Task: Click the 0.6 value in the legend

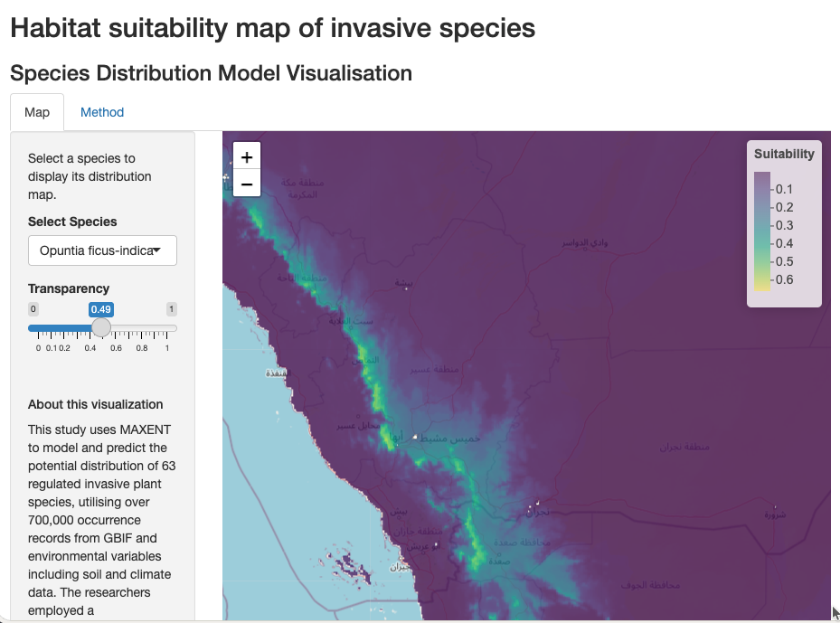Action: coord(784,279)
